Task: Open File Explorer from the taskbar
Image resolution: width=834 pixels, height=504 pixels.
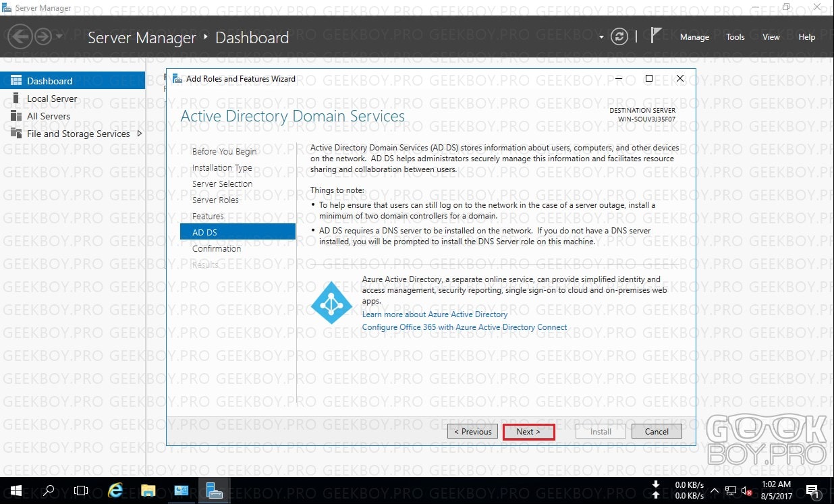Action: pyautogui.click(x=148, y=491)
